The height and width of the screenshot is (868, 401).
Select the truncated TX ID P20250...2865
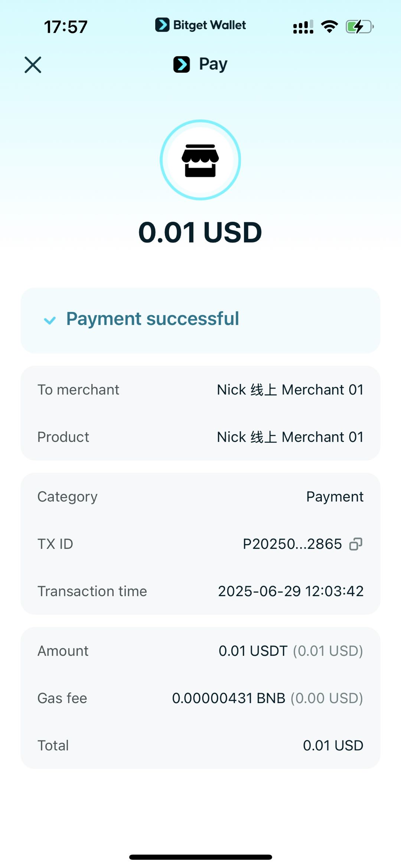click(292, 544)
